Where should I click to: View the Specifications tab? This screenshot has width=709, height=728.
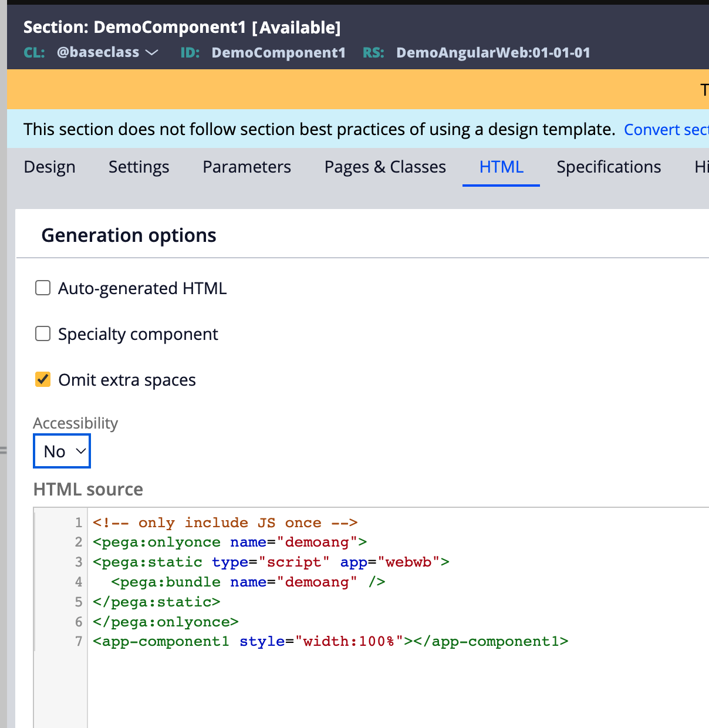click(x=608, y=167)
